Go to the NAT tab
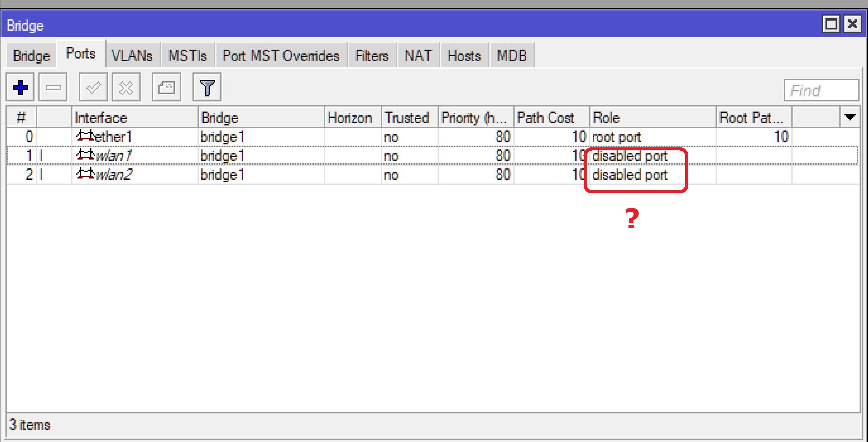868x442 pixels. tap(418, 56)
